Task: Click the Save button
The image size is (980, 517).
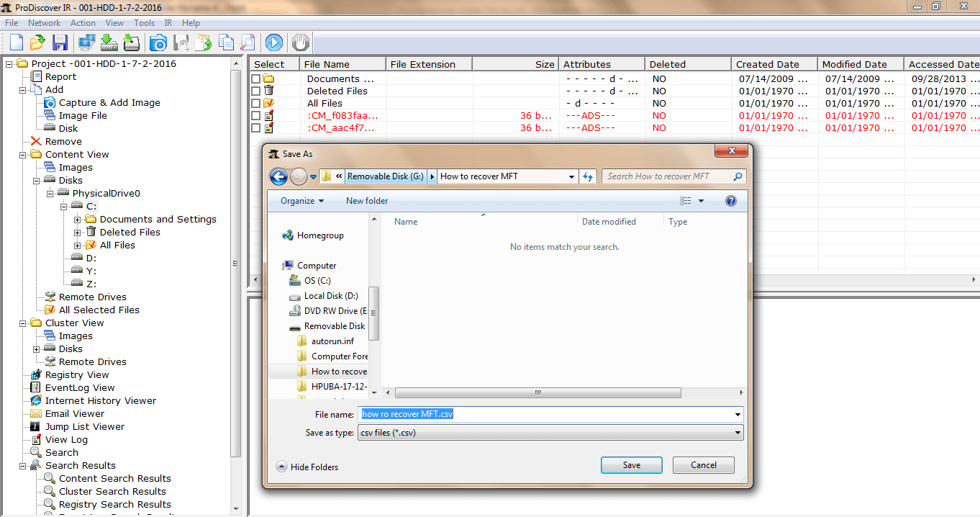Action: pos(632,465)
